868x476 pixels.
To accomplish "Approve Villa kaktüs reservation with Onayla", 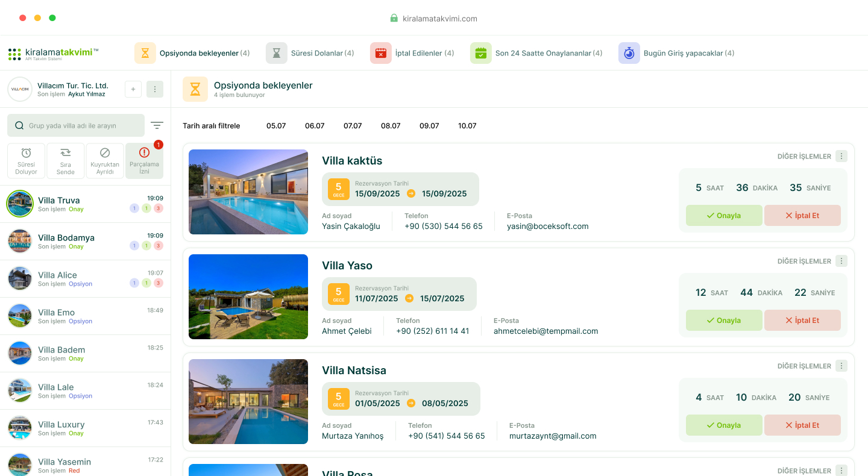I will pyautogui.click(x=724, y=216).
